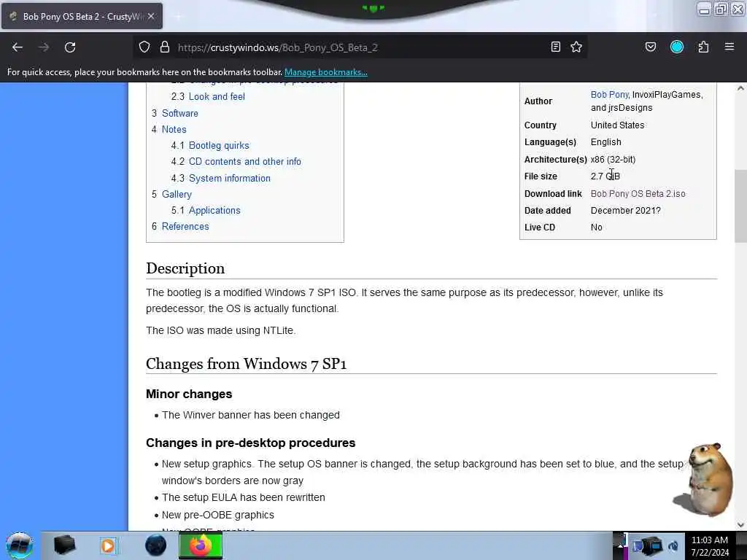Switch to Firefox taskbar button
747x560 pixels.
point(201,545)
